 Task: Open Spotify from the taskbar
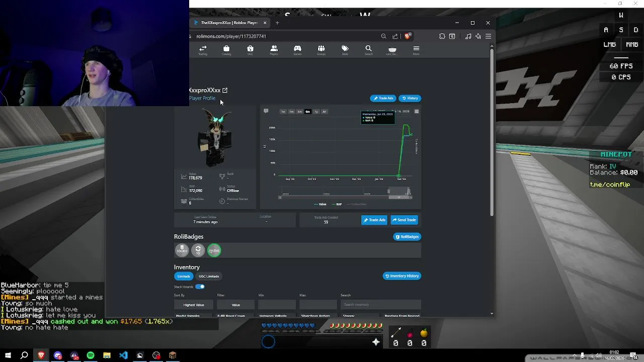tap(91, 355)
